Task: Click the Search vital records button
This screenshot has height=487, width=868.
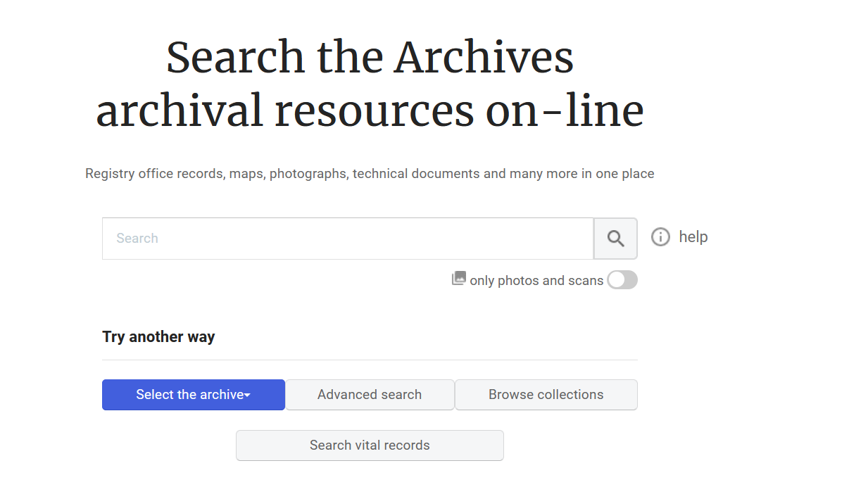Action: click(370, 445)
